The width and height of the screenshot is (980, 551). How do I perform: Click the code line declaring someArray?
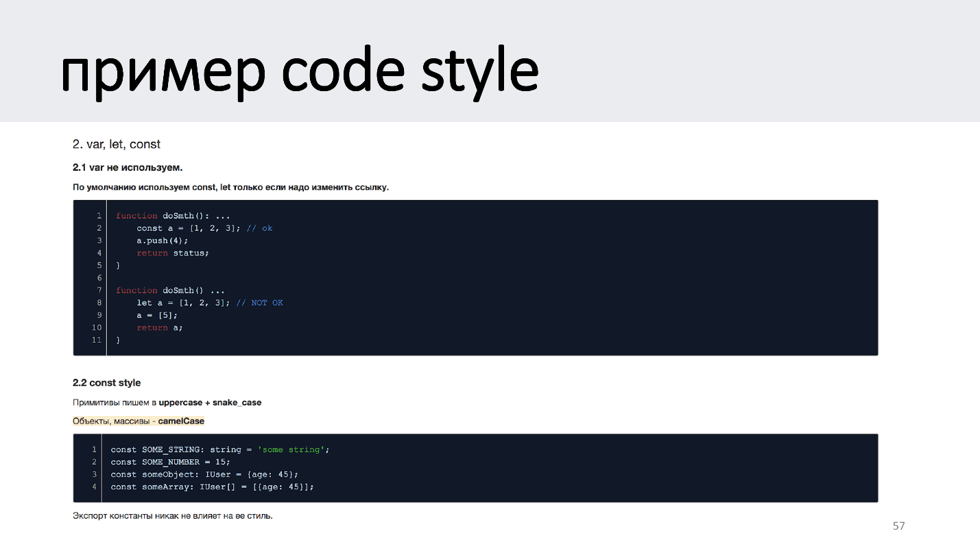click(x=212, y=487)
